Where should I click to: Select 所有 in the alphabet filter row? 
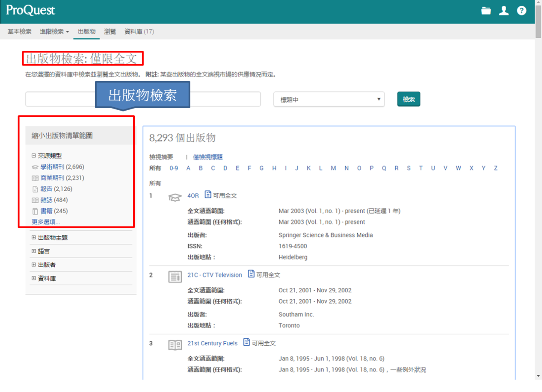[155, 168]
